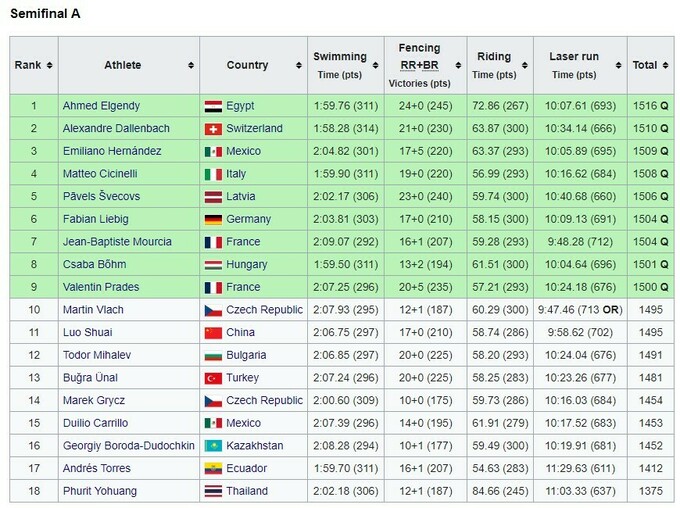This screenshot has width=680, height=508.
Task: Click the Kazakhstan flag icon
Action: point(213,446)
